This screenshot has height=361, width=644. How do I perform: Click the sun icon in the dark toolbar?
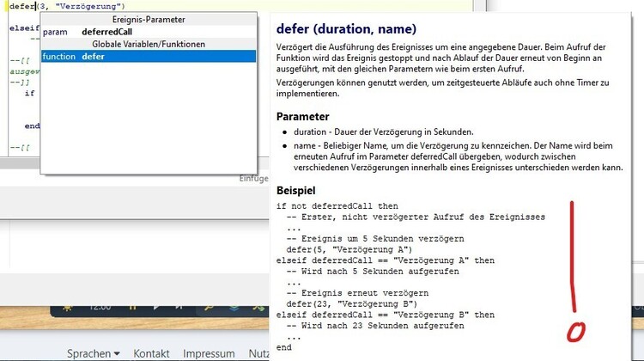coord(67,308)
